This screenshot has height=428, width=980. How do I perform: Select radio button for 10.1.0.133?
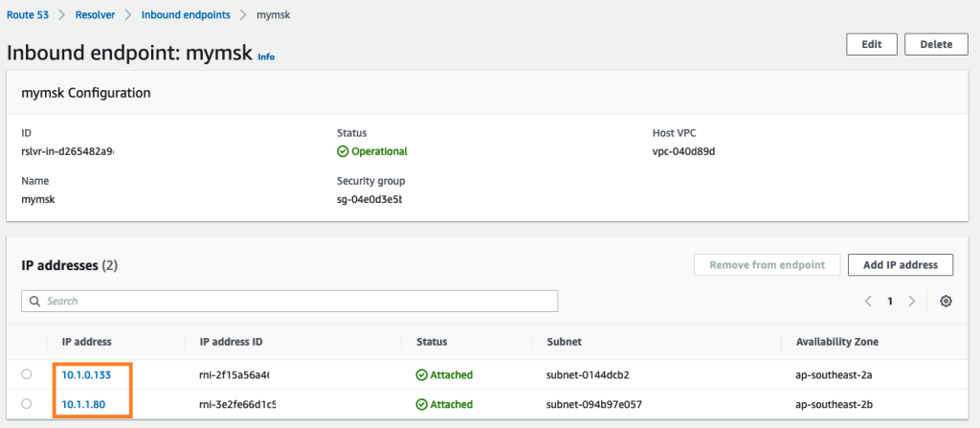click(26, 374)
